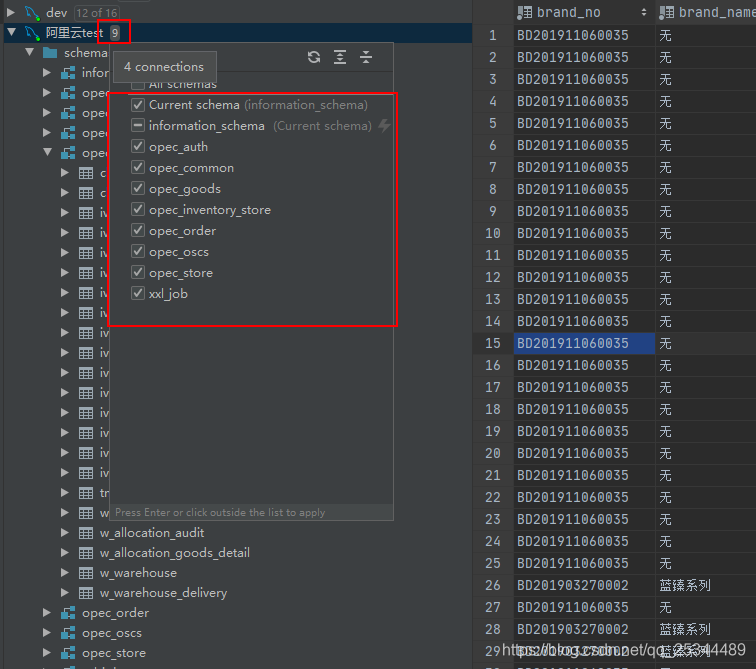Screen dimensions: 756x669
Task: Uncheck the opec_store checkbox
Action: [x=138, y=273]
